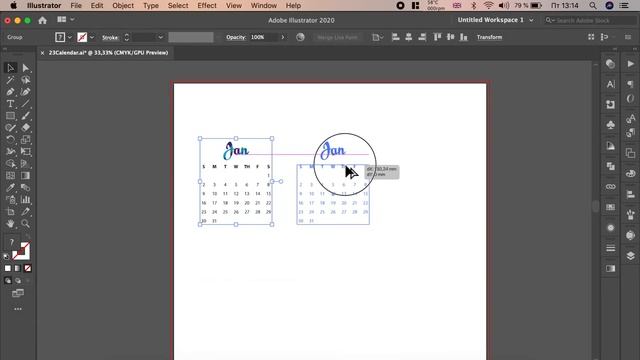Select the Scale tool
This screenshot has height=360, width=640.
(x=25, y=140)
